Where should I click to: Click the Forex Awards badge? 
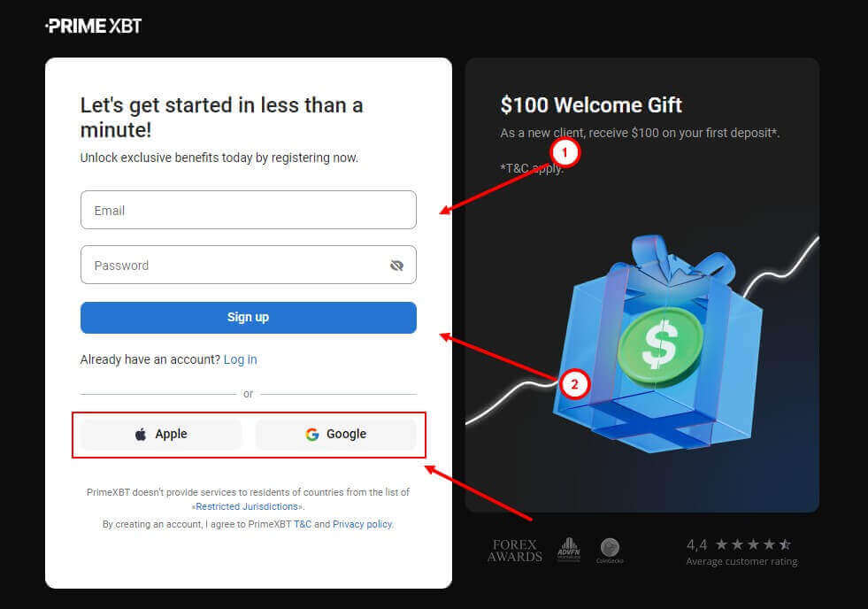[x=515, y=551]
